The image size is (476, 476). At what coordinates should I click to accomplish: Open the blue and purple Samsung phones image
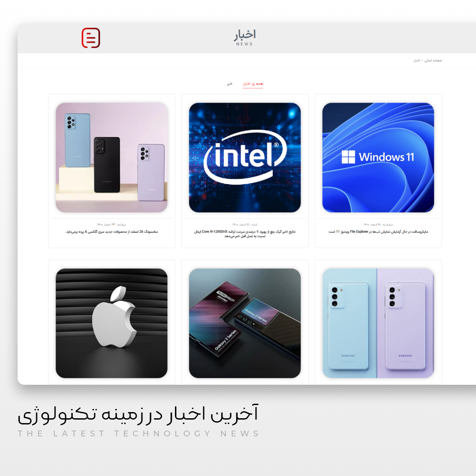click(378, 323)
